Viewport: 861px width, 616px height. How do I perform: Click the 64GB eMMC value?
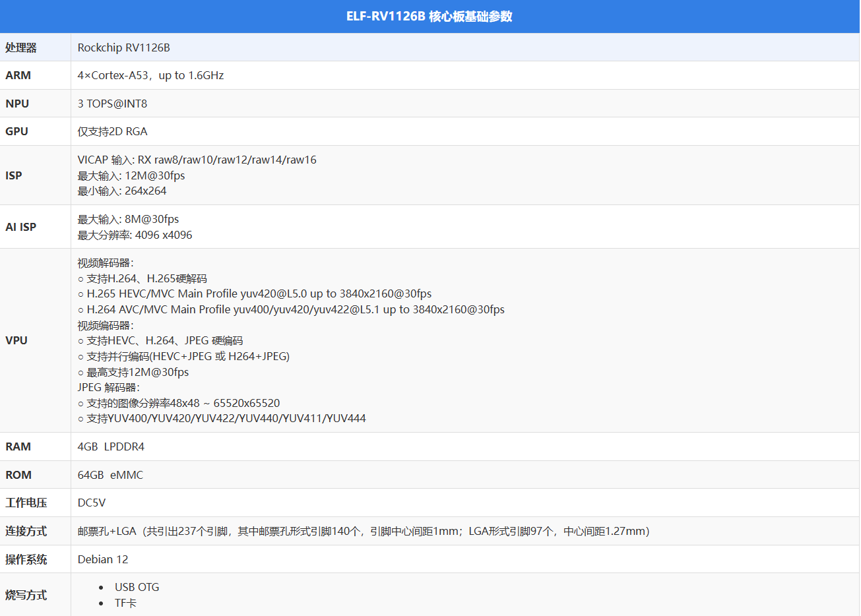(110, 475)
